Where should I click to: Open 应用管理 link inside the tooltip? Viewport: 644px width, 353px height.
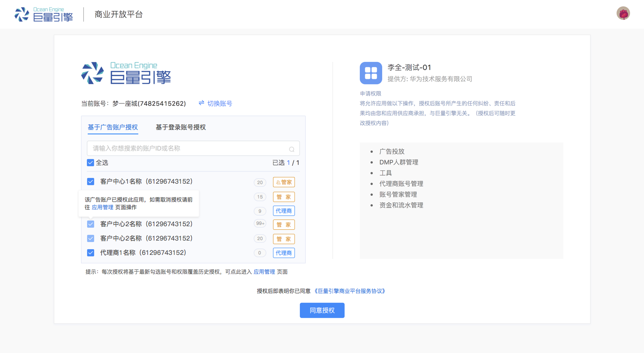pos(102,207)
